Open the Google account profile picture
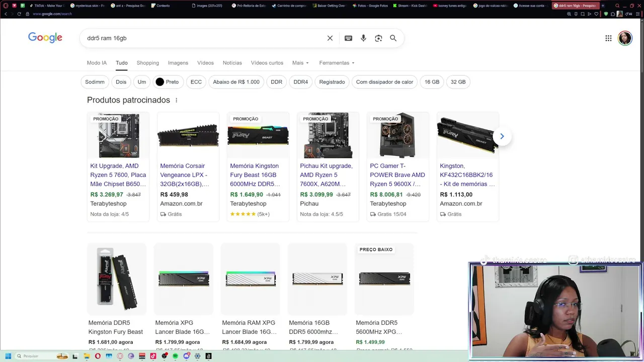This screenshot has width=644, height=362. click(x=625, y=38)
